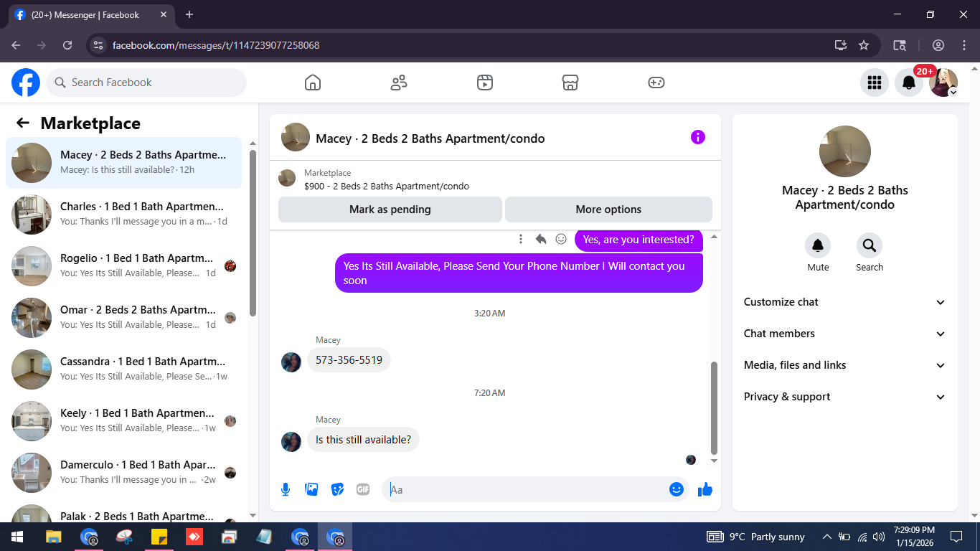Image resolution: width=980 pixels, height=551 pixels.
Task: Open the emoji picker in message box
Action: (x=676, y=489)
